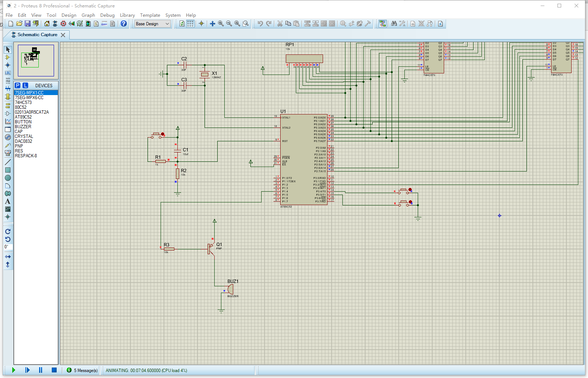Select the 2D Graphics Circle tool

[8, 178]
